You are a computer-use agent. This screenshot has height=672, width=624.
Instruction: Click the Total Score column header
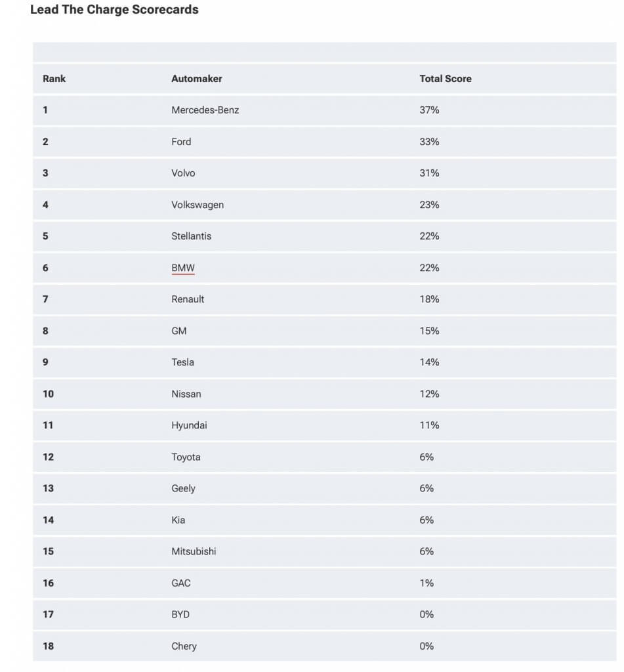point(445,79)
